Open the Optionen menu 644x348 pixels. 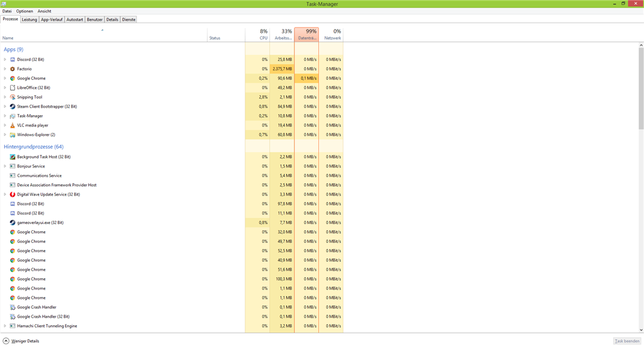(x=25, y=11)
